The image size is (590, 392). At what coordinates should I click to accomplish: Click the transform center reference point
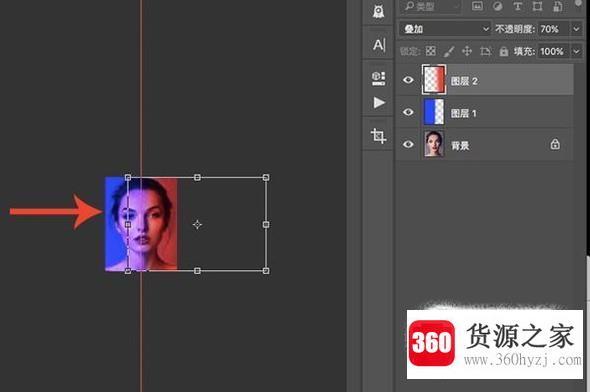(197, 225)
